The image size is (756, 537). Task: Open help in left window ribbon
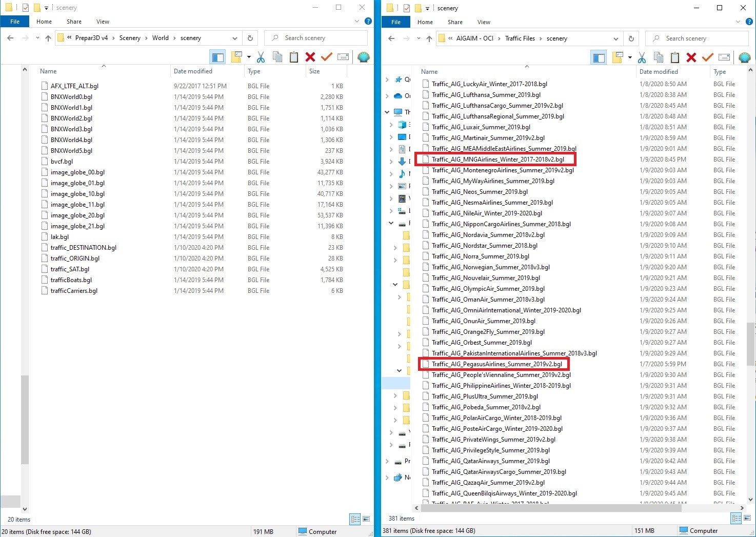click(368, 21)
